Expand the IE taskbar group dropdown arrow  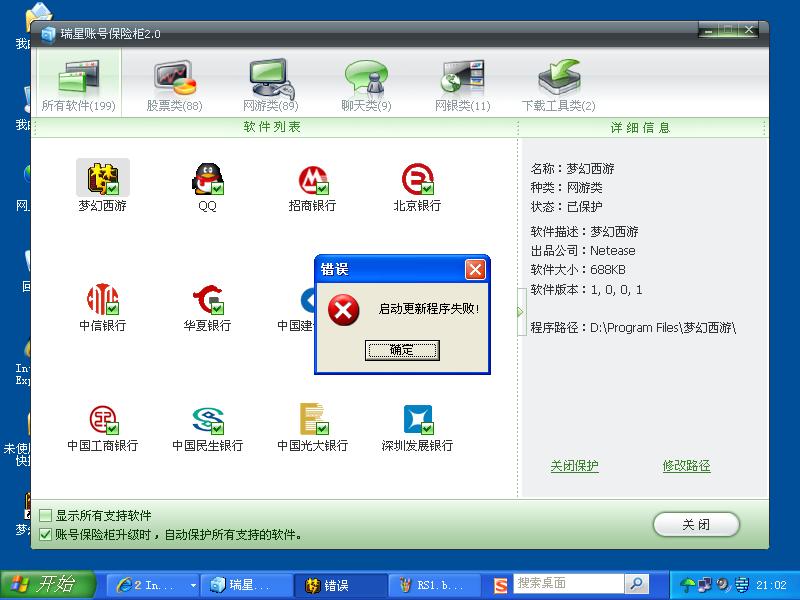[193, 585]
